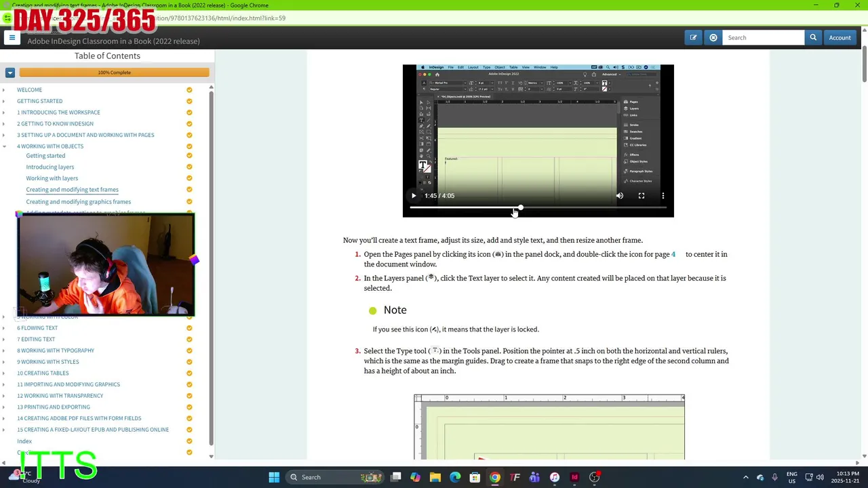Open Creating and modifying text frames lesson
Screen dimensions: 868x488
pyautogui.click(x=72, y=190)
